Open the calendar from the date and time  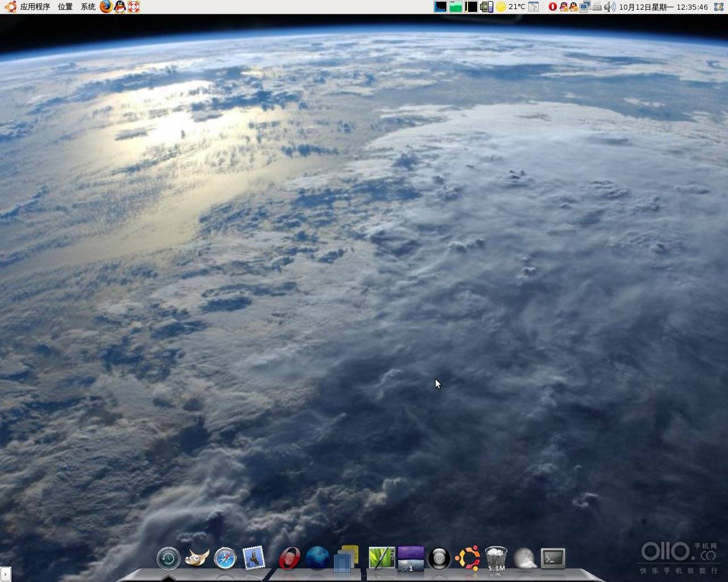663,7
